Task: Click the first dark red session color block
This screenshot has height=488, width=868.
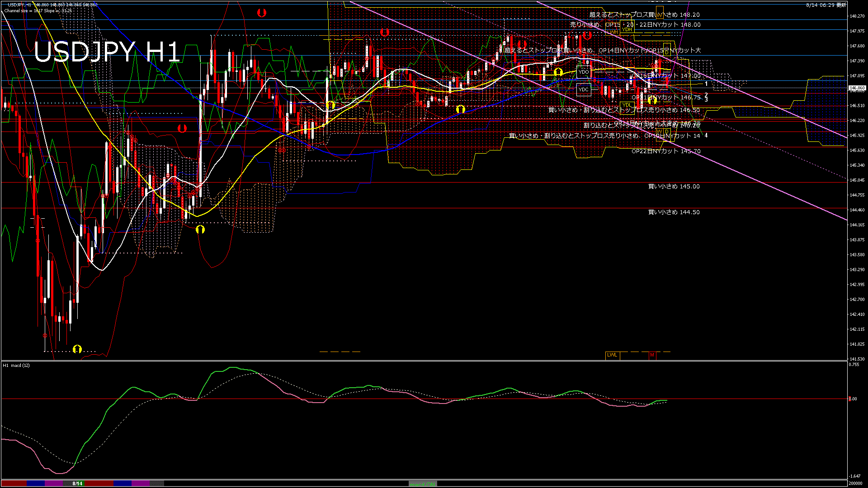Action: pyautogui.click(x=14, y=483)
